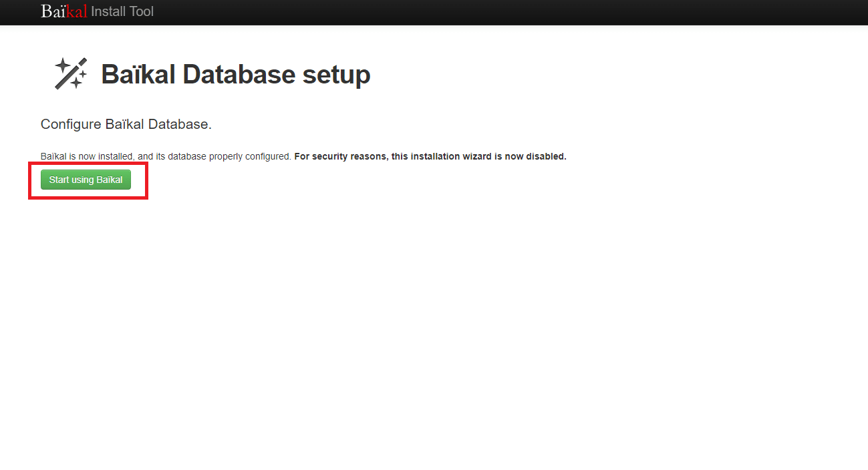The image size is (868, 470).
Task: Click the magic wand setup icon
Action: click(71, 73)
